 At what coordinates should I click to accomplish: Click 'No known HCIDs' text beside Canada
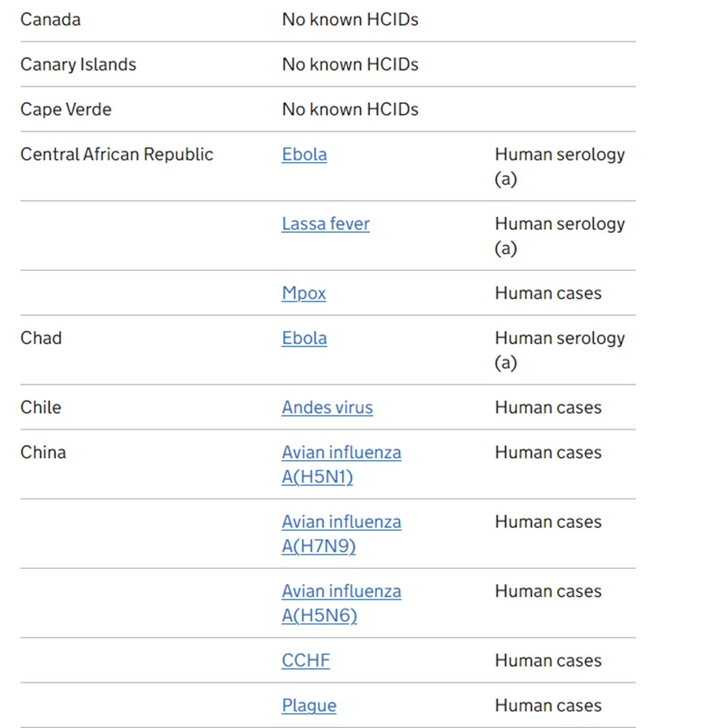pyautogui.click(x=350, y=19)
